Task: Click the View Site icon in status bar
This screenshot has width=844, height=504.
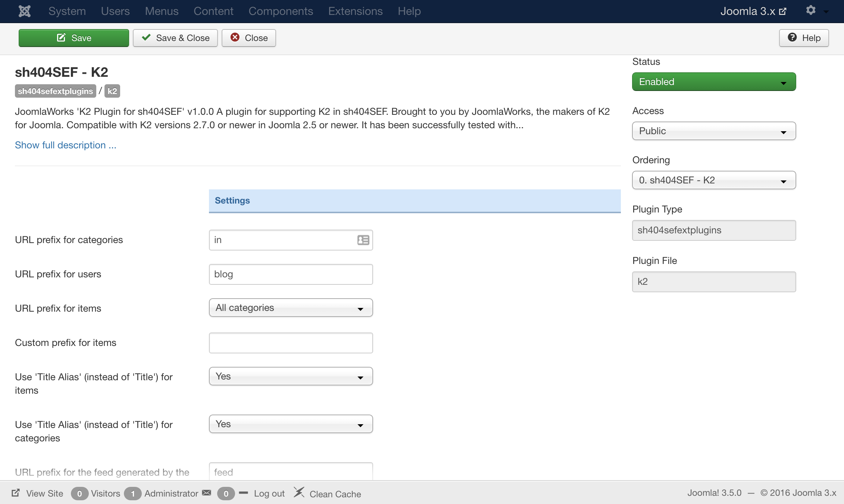Action: tap(16, 494)
